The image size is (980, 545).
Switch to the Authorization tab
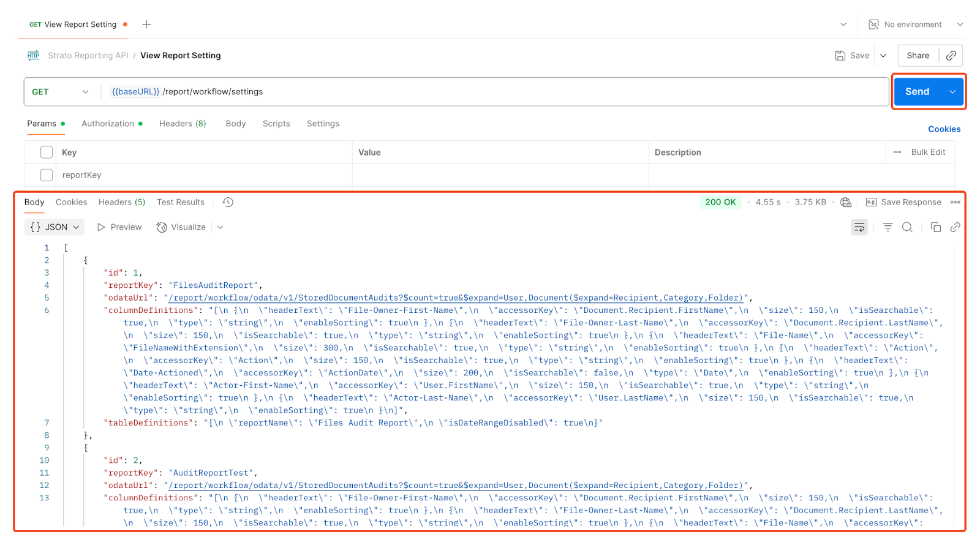pyautogui.click(x=108, y=124)
